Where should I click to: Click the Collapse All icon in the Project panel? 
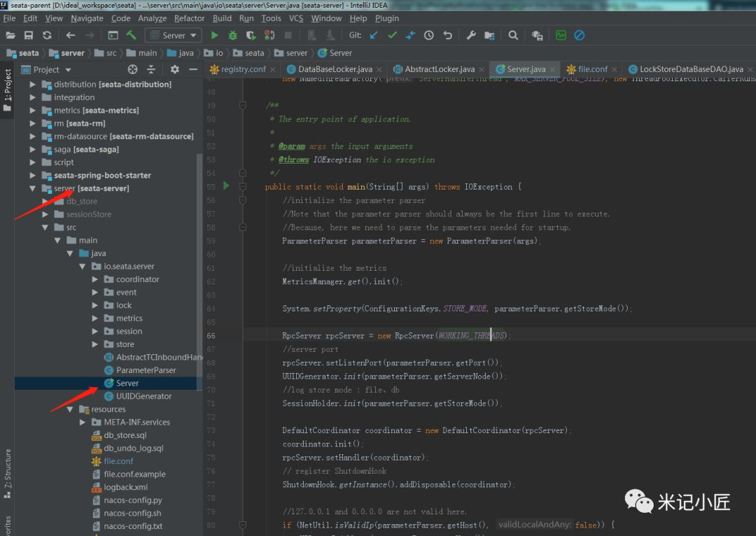pyautogui.click(x=151, y=69)
